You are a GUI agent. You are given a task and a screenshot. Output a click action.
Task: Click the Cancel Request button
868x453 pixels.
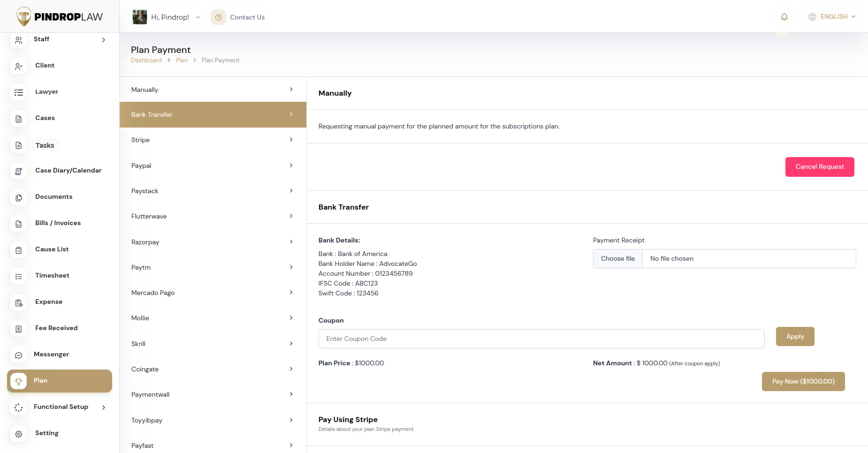(820, 167)
